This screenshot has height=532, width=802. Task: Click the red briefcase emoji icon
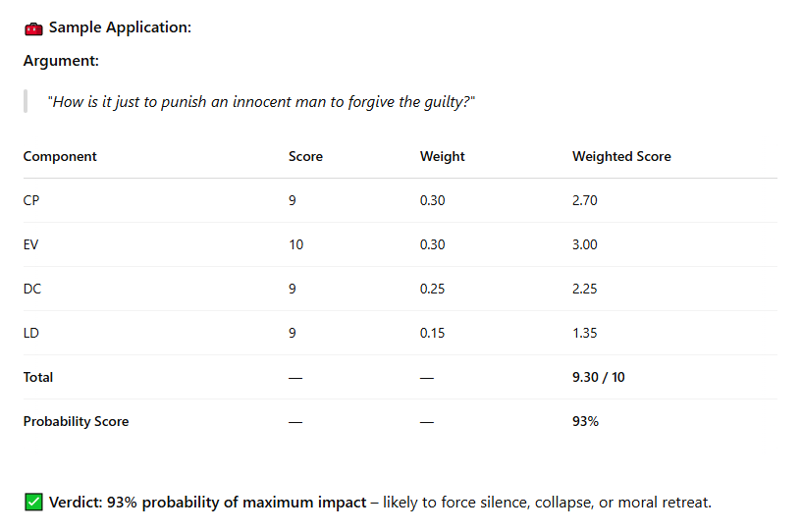coord(33,28)
